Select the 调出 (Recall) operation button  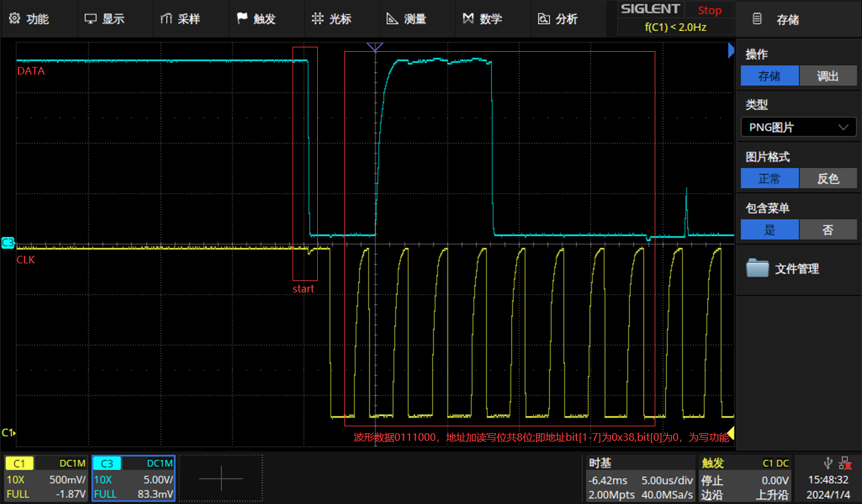tap(828, 76)
